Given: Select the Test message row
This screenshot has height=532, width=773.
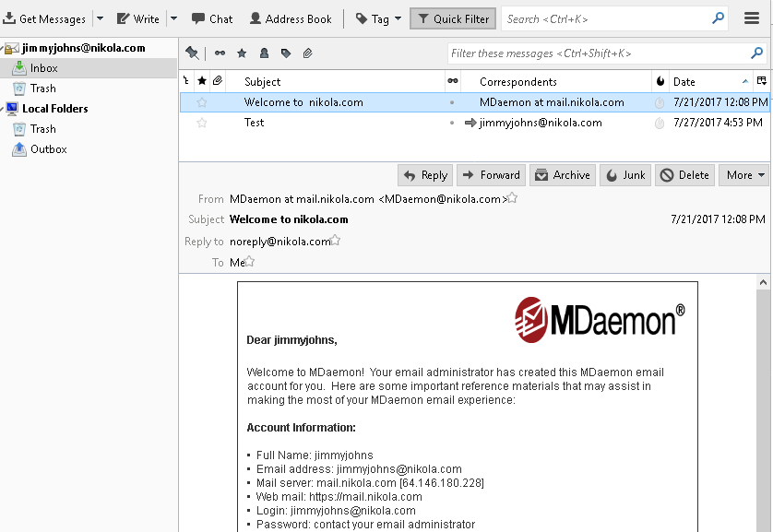Looking at the screenshot, I should (474, 123).
